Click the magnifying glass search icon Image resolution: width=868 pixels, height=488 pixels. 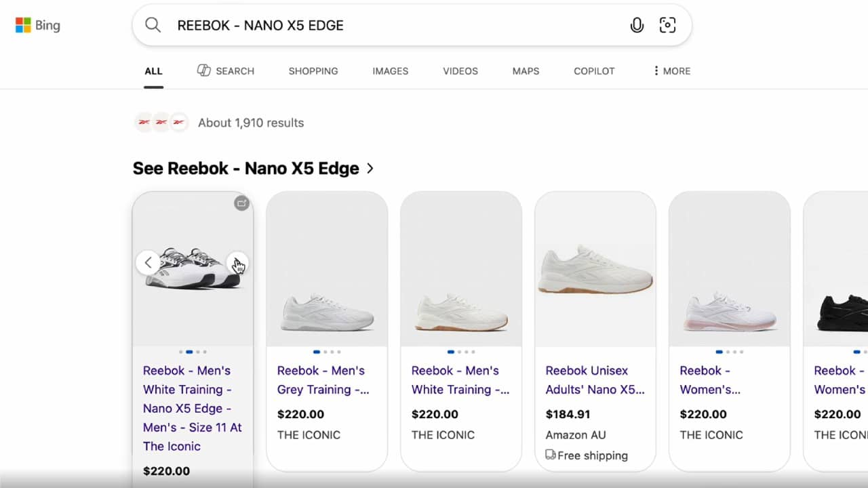pos(153,25)
